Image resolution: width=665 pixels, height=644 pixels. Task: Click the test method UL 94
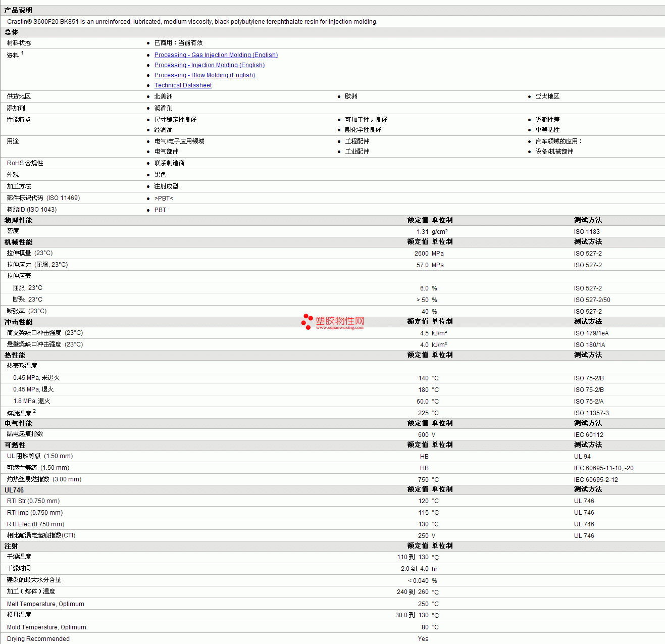[x=582, y=457]
